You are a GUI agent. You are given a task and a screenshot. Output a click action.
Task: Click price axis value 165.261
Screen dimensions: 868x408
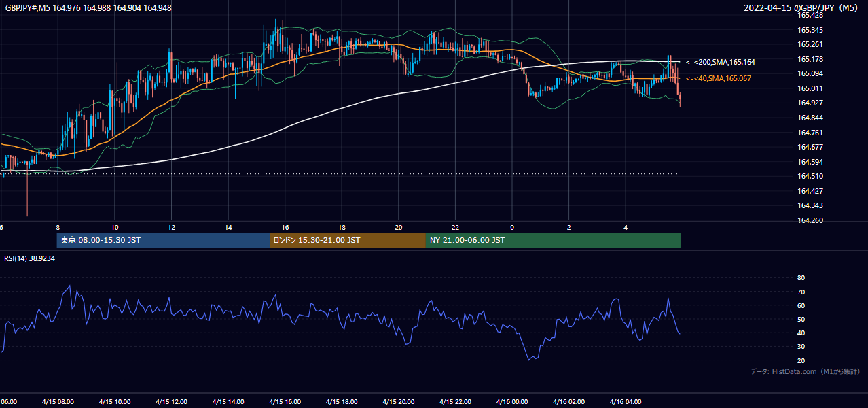(810, 44)
